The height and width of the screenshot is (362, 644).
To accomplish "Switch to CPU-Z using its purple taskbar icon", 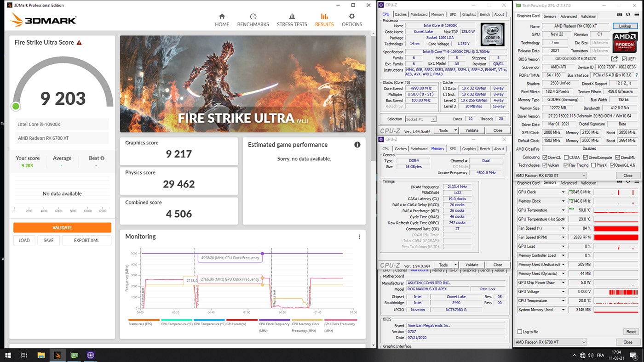I will 91,355.
